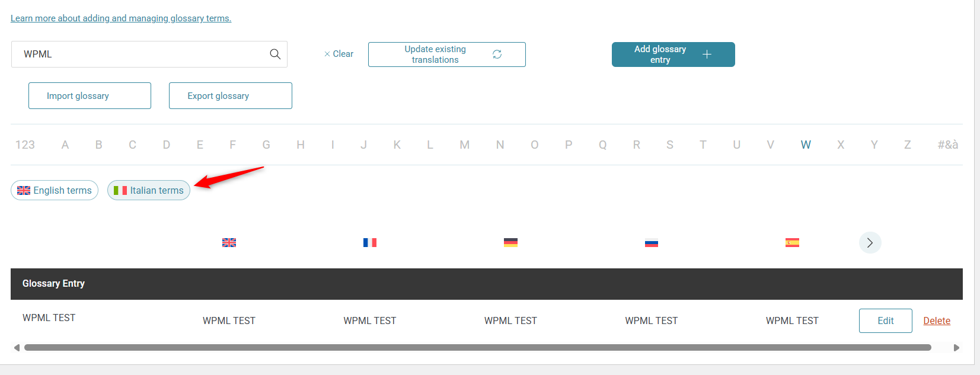Filter glossary by letter D
The height and width of the screenshot is (375, 980).
click(167, 145)
